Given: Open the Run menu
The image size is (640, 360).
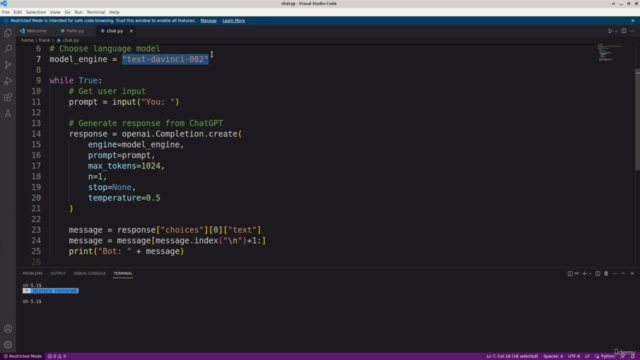Looking at the screenshot, I should pyautogui.click(x=78, y=12).
